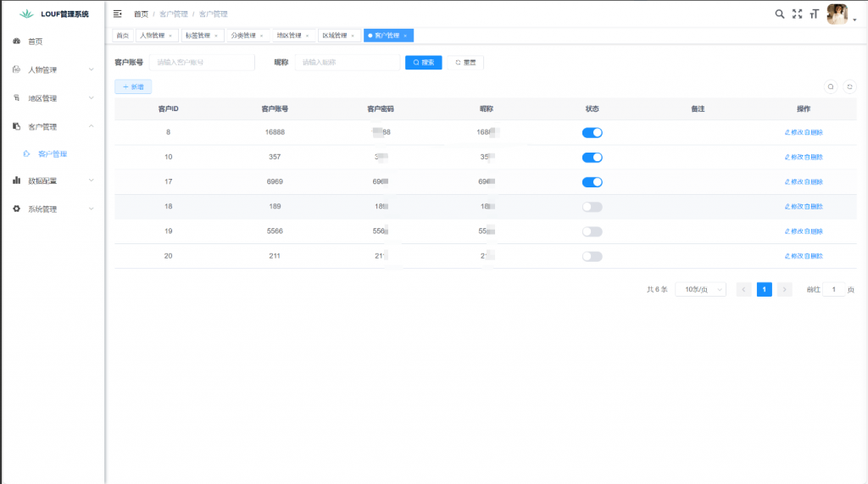Close the 人物管理 tab with its x

[170, 36]
